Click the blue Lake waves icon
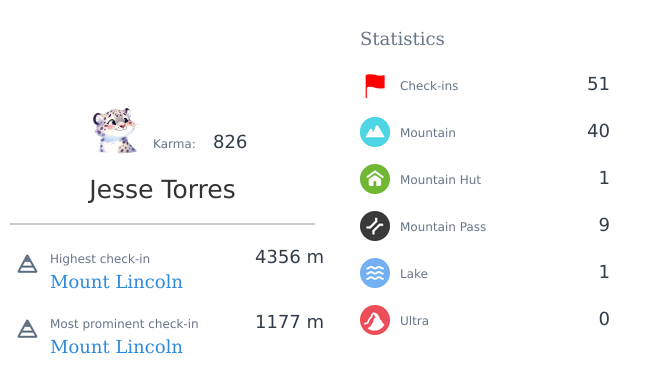 (x=375, y=273)
